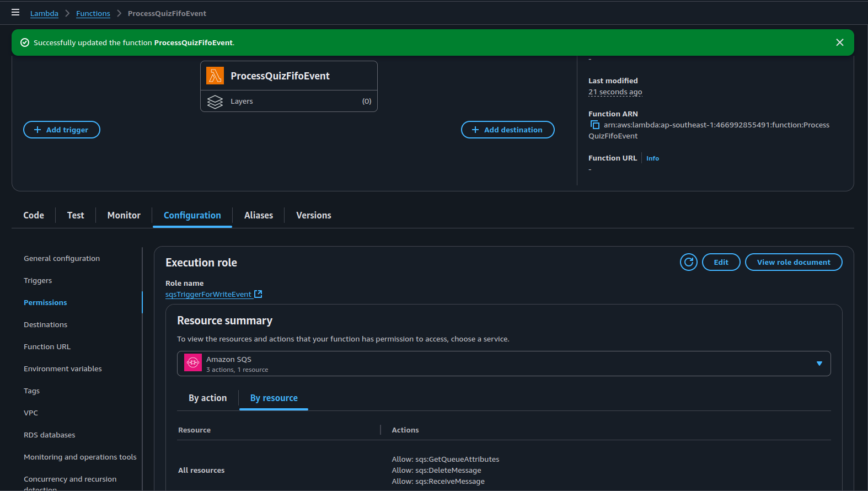Click the refresh icon in Execution role
This screenshot has width=868, height=491.
click(688, 262)
